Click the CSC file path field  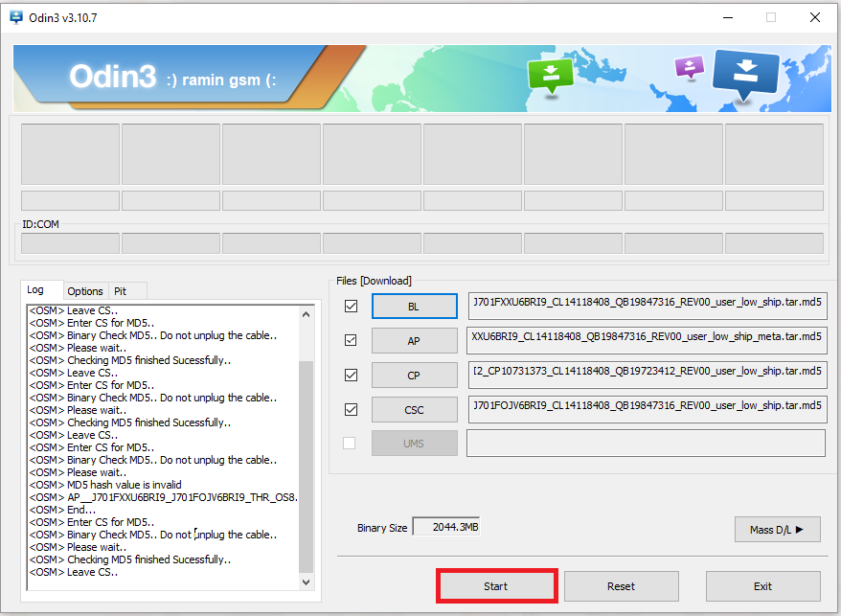tap(648, 409)
